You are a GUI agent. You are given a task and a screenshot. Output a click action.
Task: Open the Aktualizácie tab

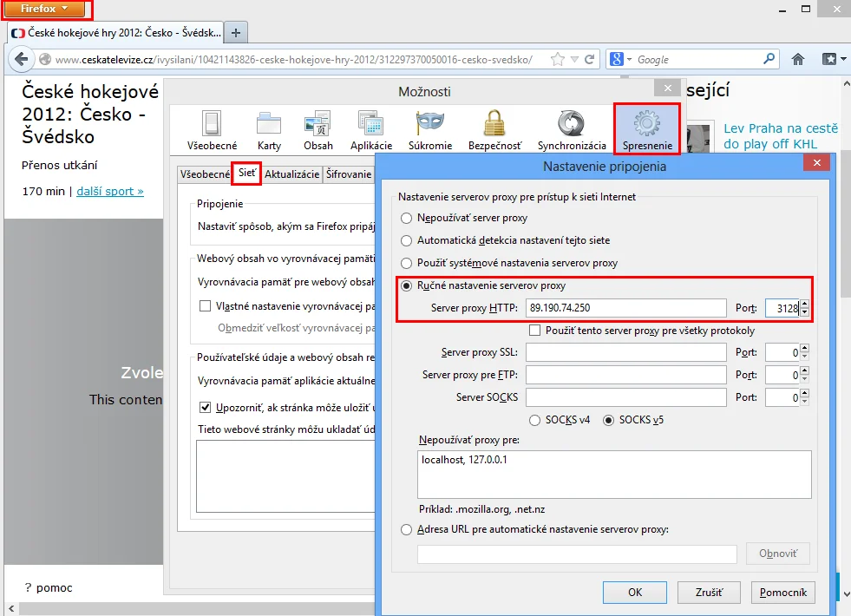295,174
